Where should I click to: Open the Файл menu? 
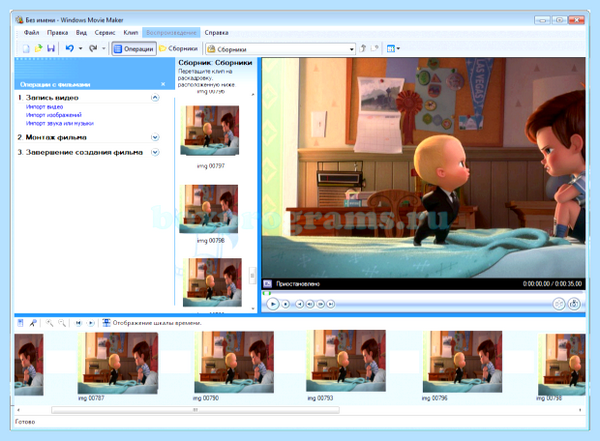[x=31, y=33]
